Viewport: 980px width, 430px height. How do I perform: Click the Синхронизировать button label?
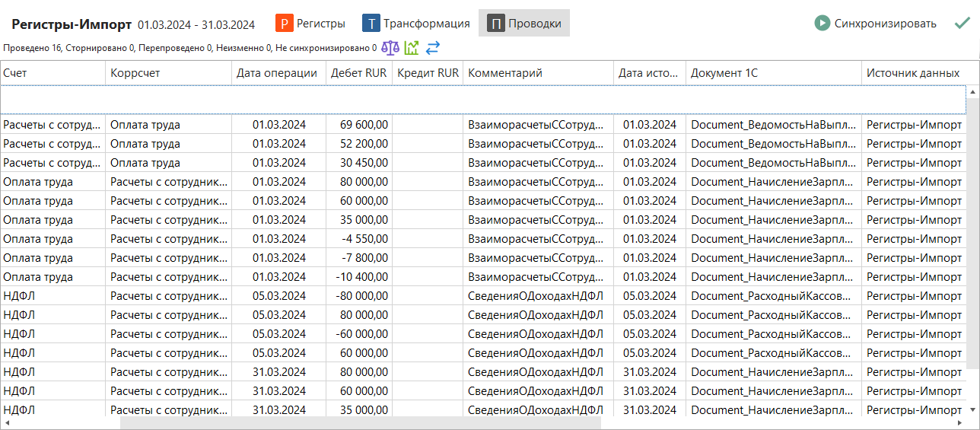click(x=885, y=24)
